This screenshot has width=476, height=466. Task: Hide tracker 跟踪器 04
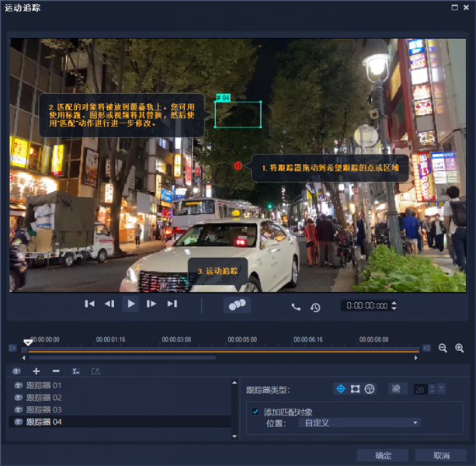(x=19, y=422)
